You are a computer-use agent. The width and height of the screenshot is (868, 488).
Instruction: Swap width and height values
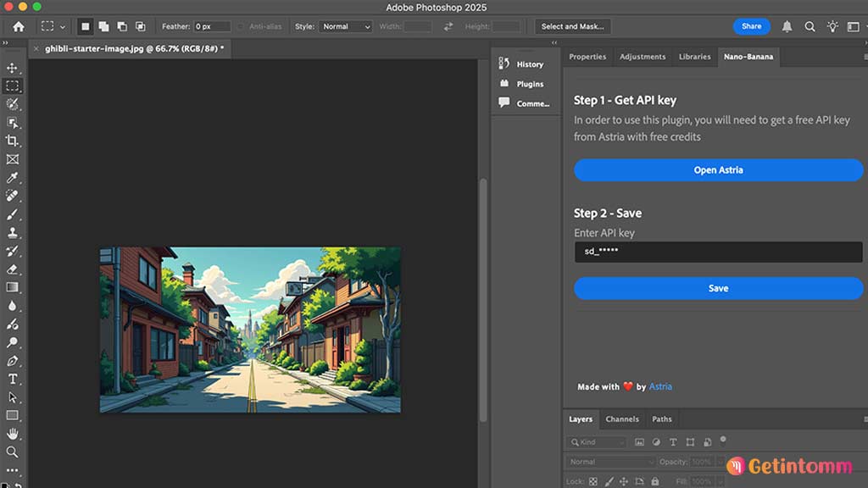pyautogui.click(x=448, y=26)
